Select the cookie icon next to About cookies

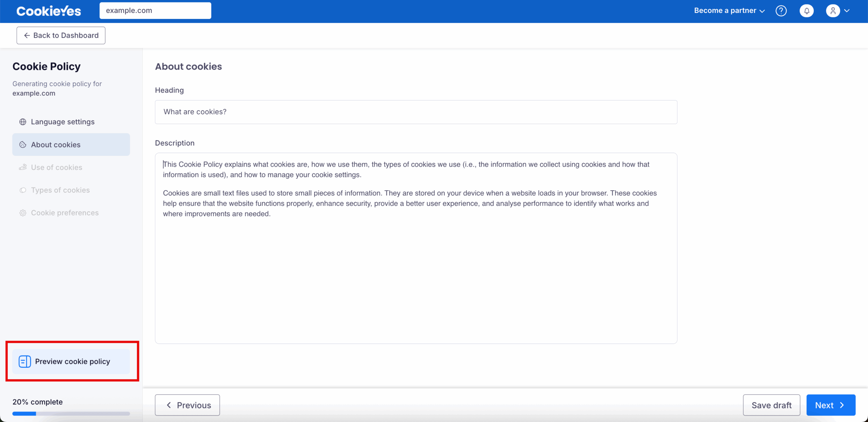coord(23,145)
